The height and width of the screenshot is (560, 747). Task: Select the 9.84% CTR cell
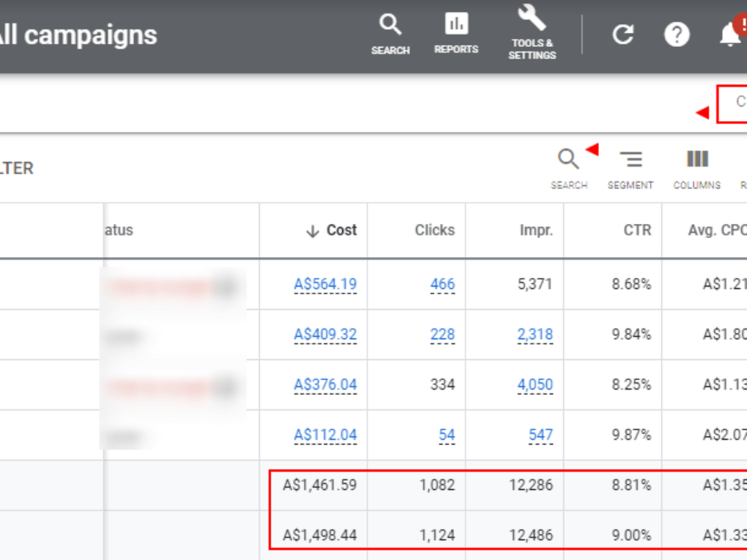coord(631,335)
